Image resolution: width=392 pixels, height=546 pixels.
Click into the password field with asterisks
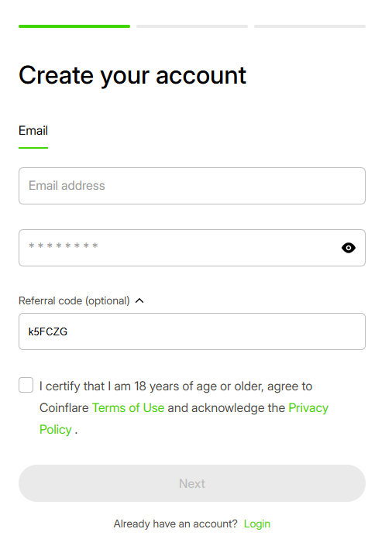pos(192,248)
